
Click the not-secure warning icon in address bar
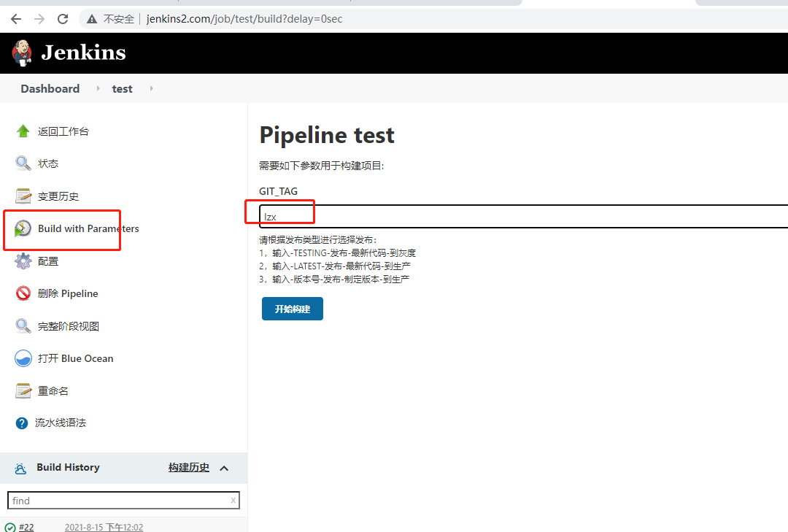(x=91, y=19)
